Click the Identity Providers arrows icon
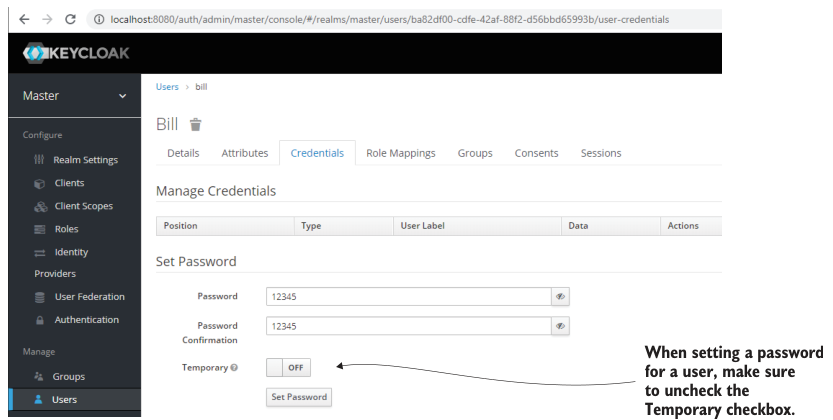The height and width of the screenshot is (420, 833). pos(40,253)
